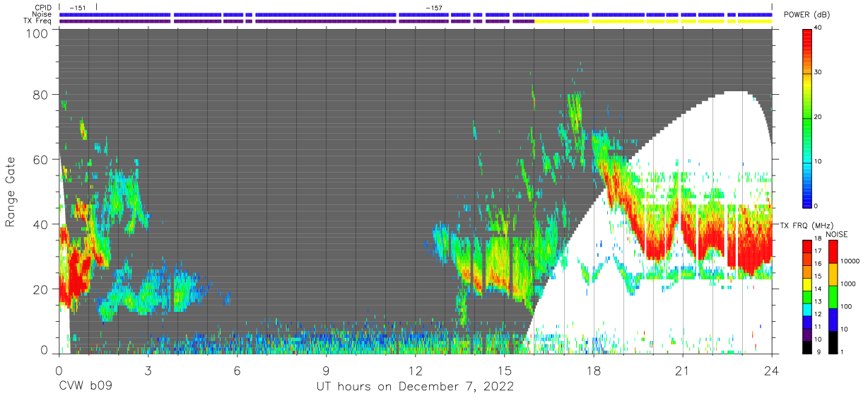Pick the purple 10-11 MHz TX FRQ swatch
Screen dimensions: 868x401
[807, 334]
